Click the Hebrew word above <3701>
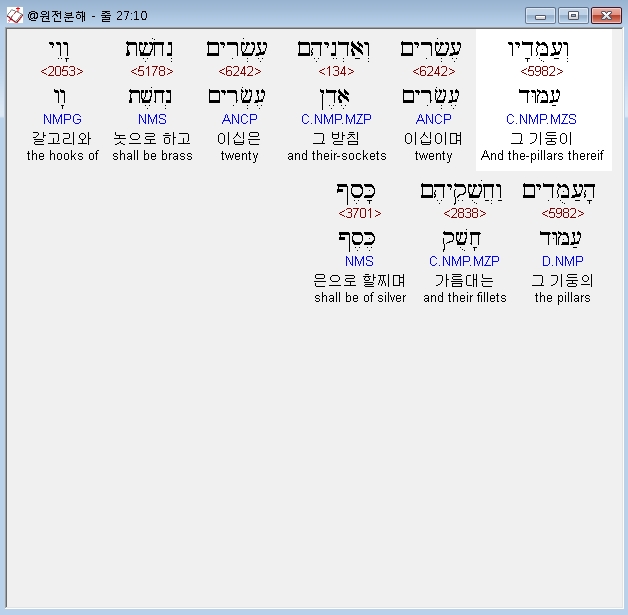Screen dimensions: 628x615 [x=356, y=192]
